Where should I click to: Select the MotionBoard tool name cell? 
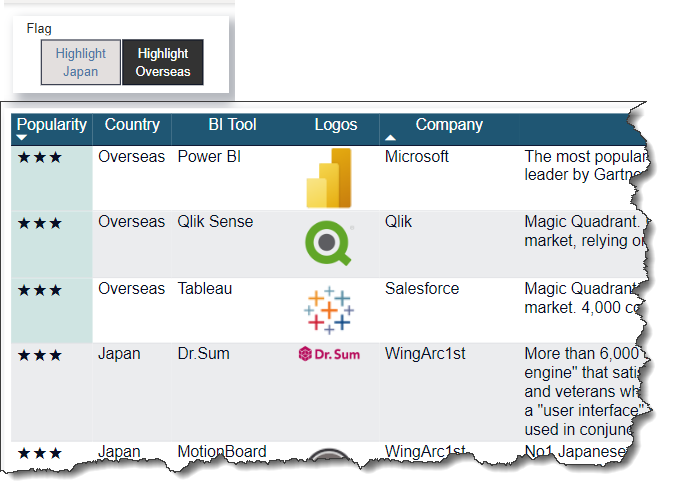[x=222, y=452]
